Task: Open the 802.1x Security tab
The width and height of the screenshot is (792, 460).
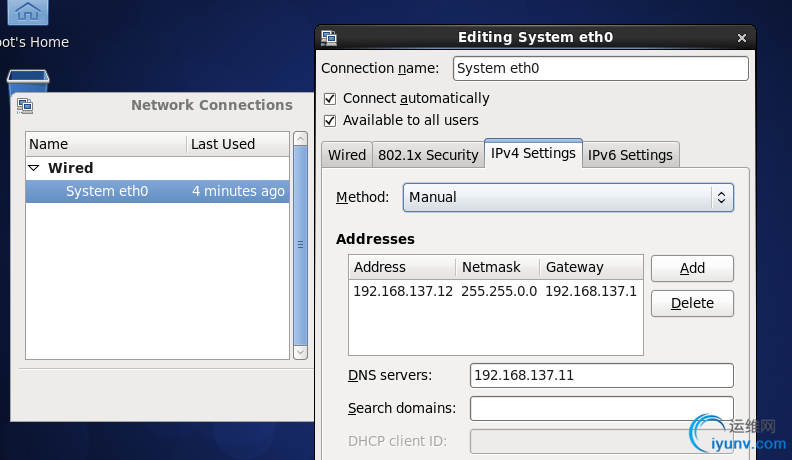Action: click(x=427, y=155)
